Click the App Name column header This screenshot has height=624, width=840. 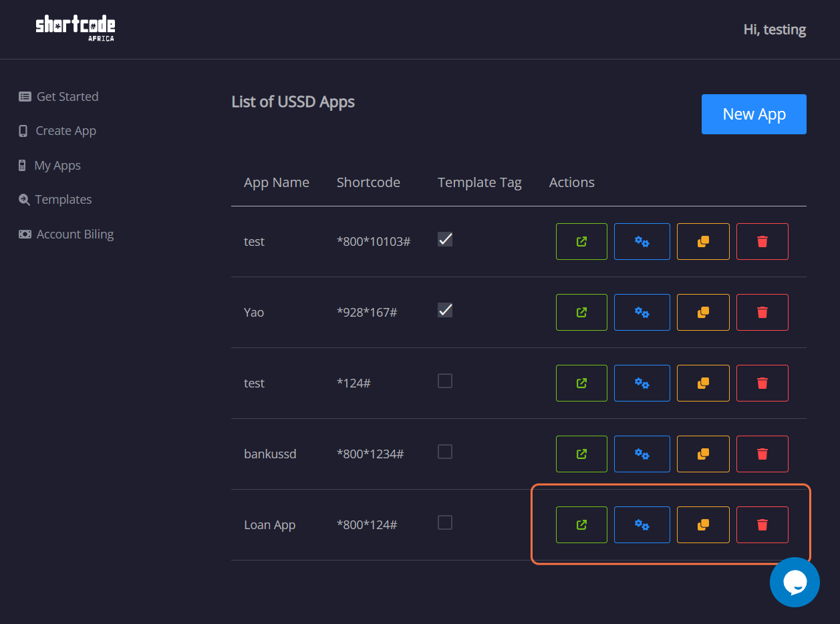click(x=277, y=182)
